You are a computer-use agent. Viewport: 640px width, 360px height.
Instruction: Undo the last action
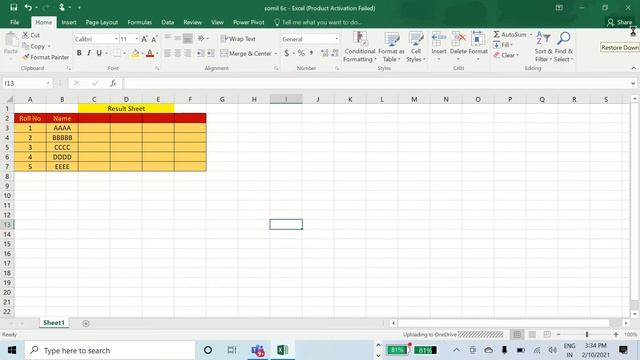pos(28,7)
